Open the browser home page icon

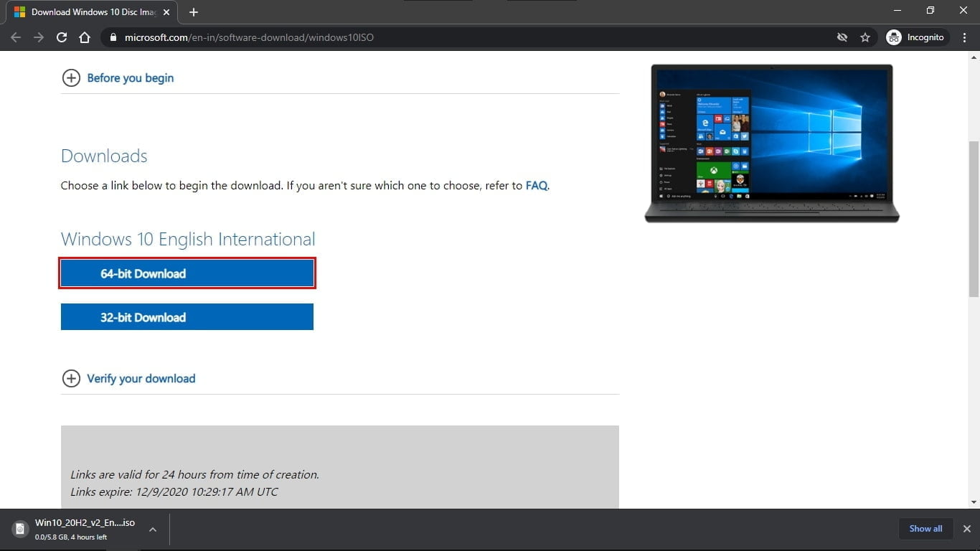tap(85, 37)
